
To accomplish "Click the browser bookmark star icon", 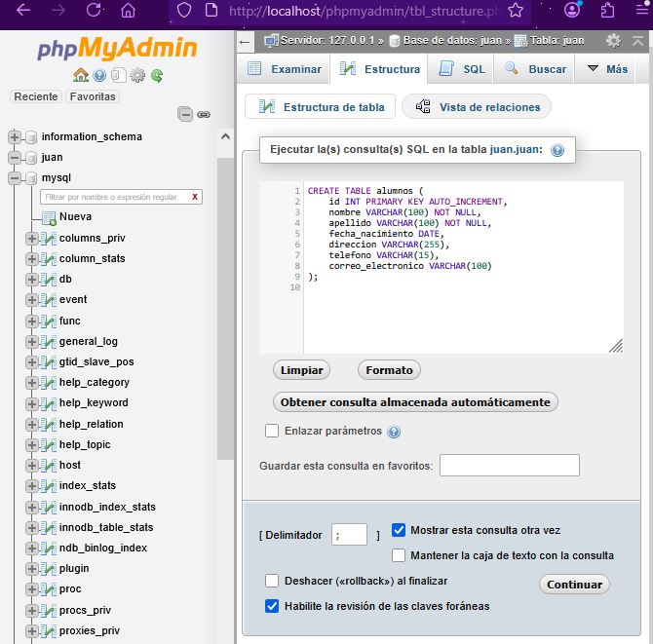I will [516, 11].
